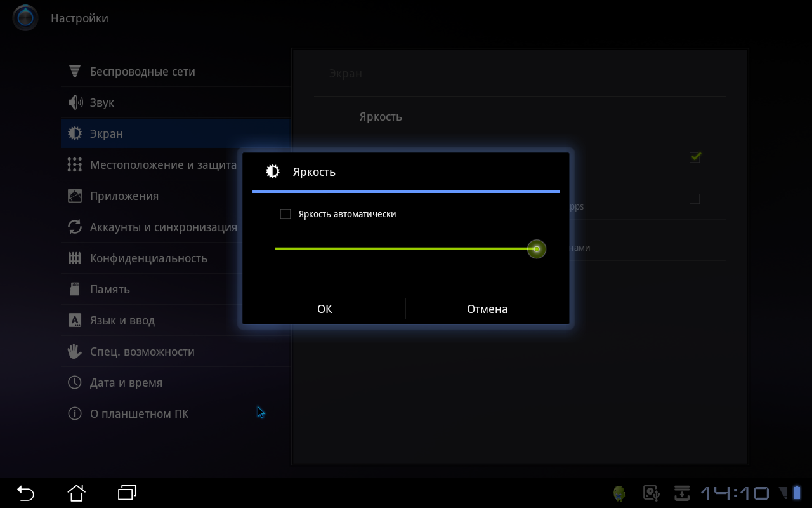
Task: Click the Sound speaker icon (Звук)
Action: tap(75, 103)
